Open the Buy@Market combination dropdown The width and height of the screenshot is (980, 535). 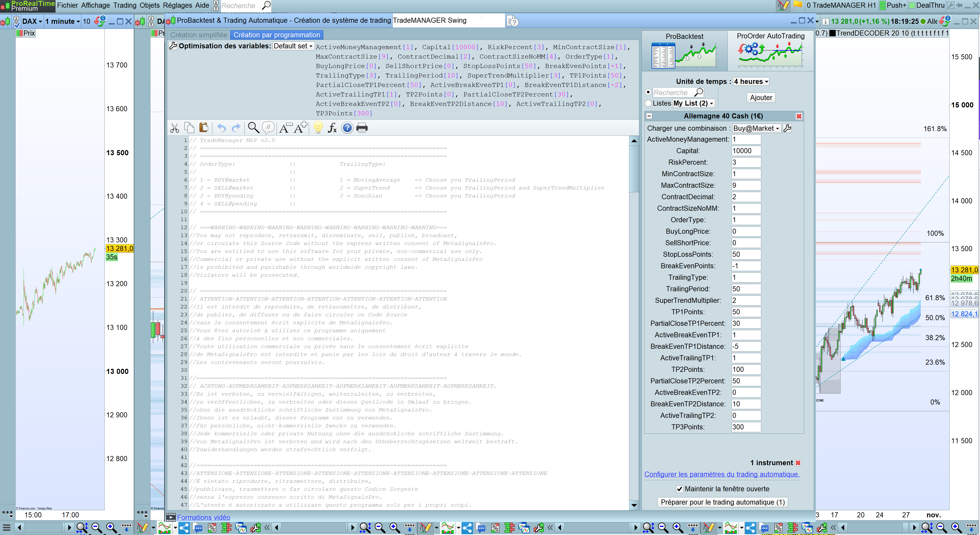point(756,129)
